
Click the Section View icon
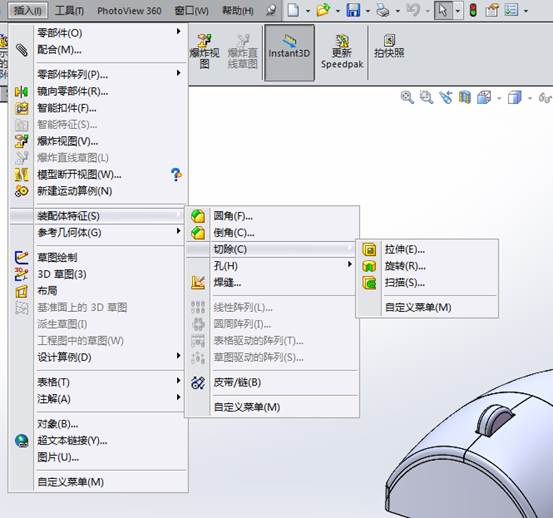465,97
